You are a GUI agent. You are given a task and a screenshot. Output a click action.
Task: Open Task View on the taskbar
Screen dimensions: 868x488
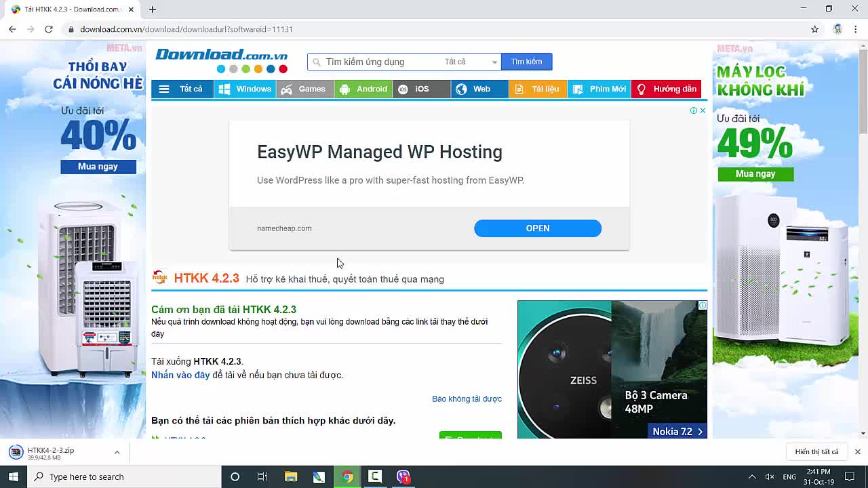(262, 476)
